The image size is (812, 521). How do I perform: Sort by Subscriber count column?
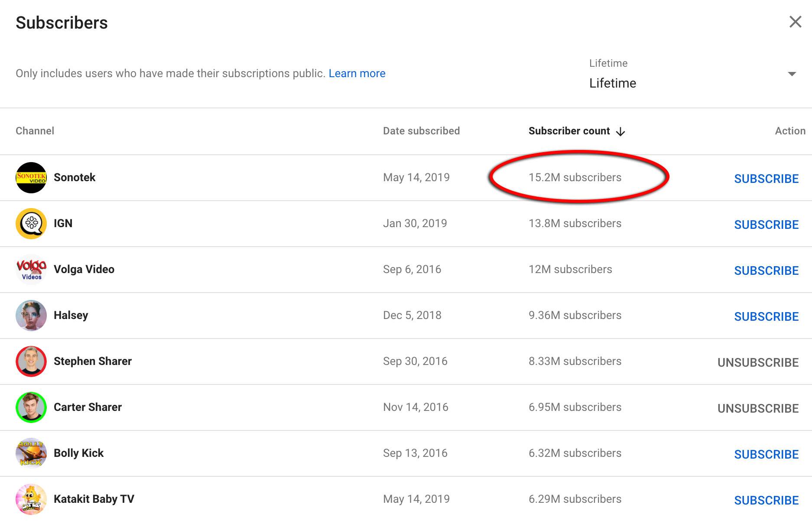click(x=569, y=131)
